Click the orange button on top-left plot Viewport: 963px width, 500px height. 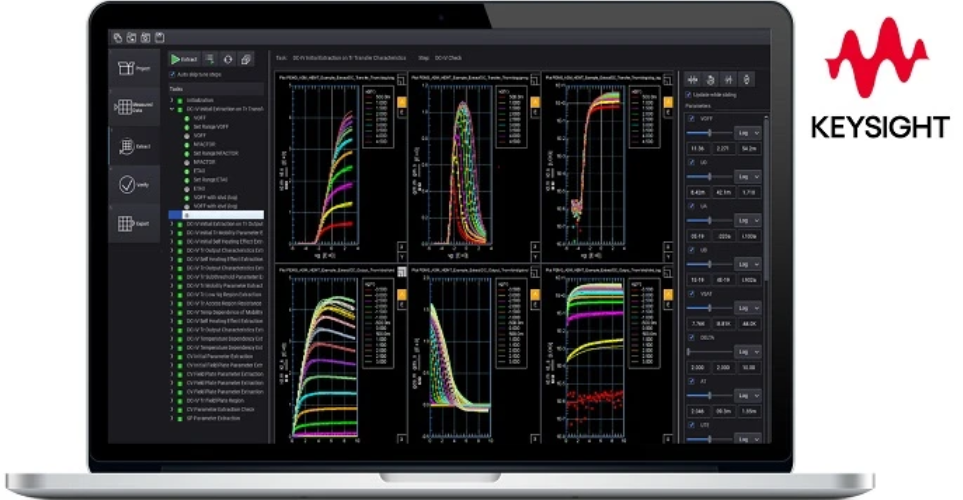(x=401, y=100)
